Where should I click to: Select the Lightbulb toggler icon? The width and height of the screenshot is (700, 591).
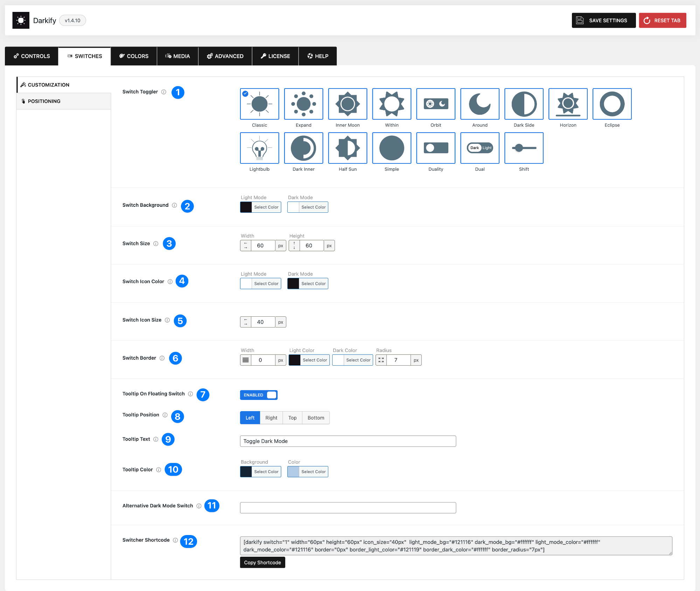point(259,148)
